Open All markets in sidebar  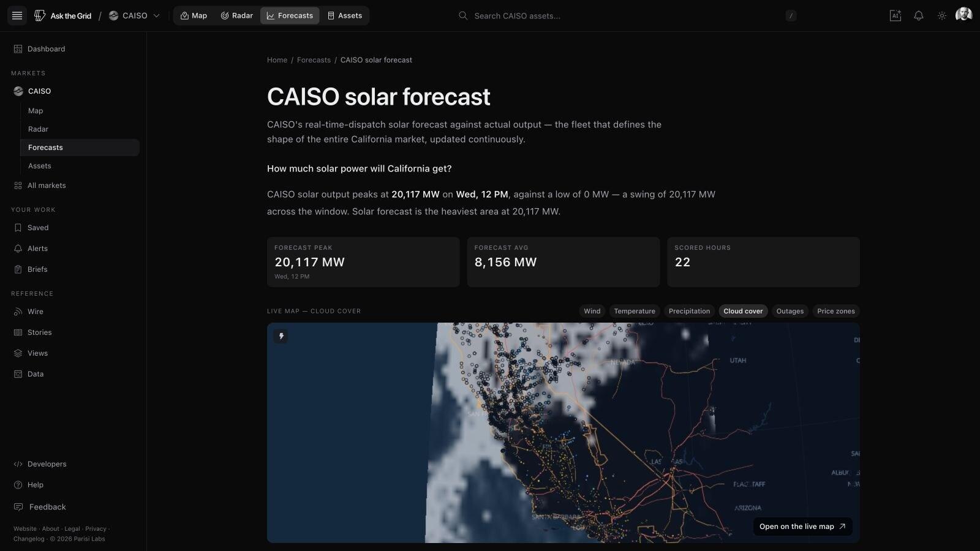[x=73, y=186]
